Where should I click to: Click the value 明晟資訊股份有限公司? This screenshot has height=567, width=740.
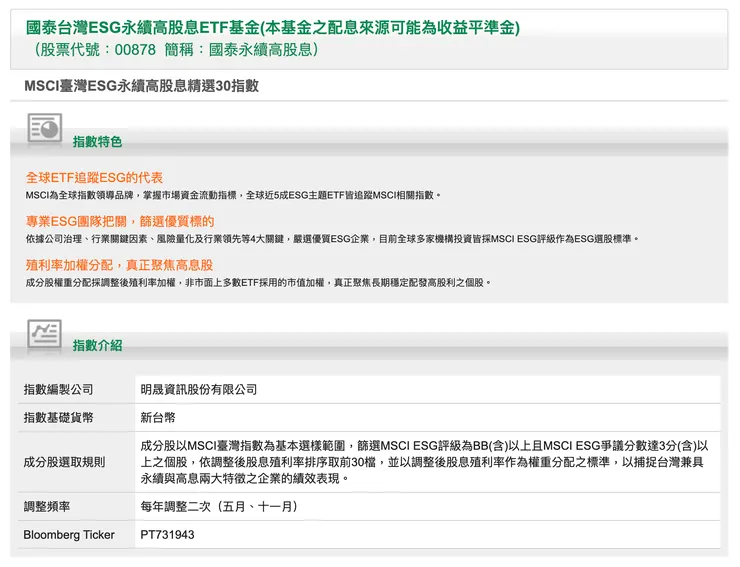tap(199, 389)
